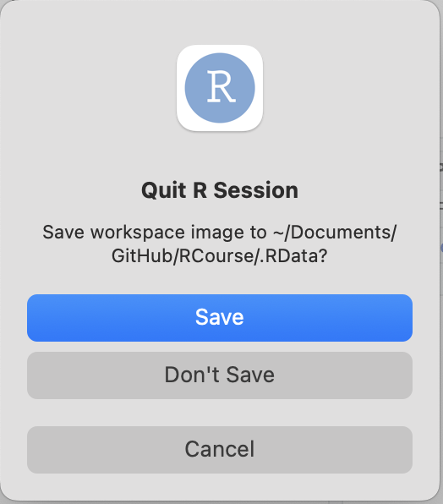Pick the middle gray Don't Save option
Screen dimensions: 443x504
pos(220,375)
